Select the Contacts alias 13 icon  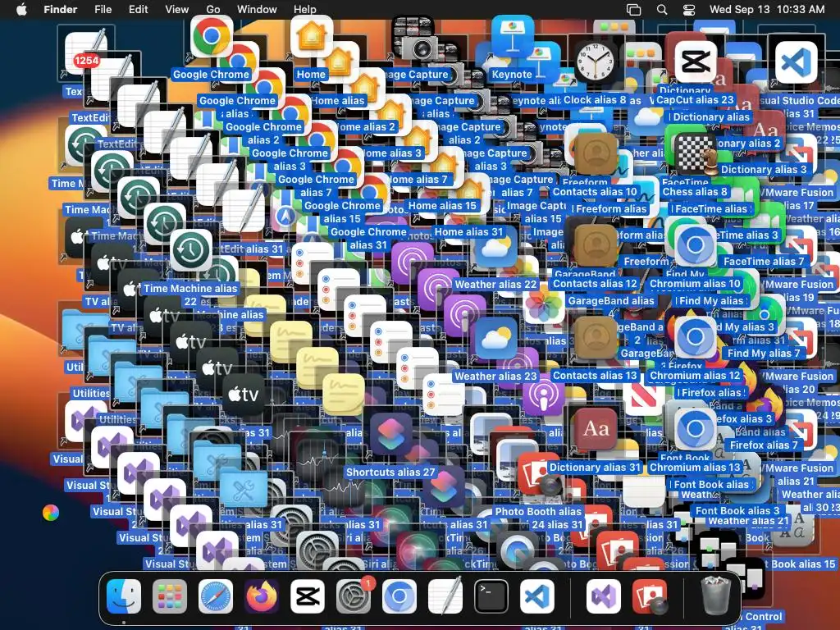596,337
